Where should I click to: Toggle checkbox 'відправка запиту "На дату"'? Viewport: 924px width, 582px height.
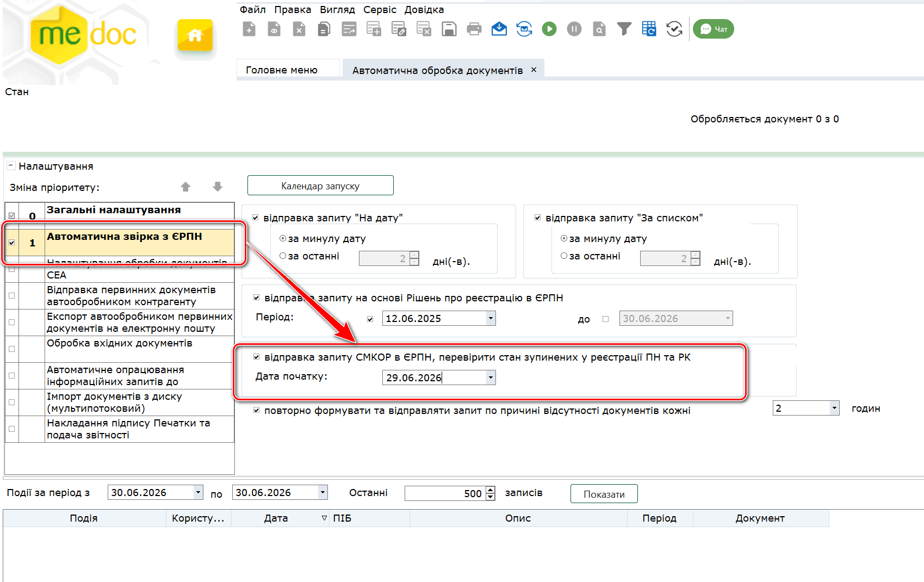point(256,218)
